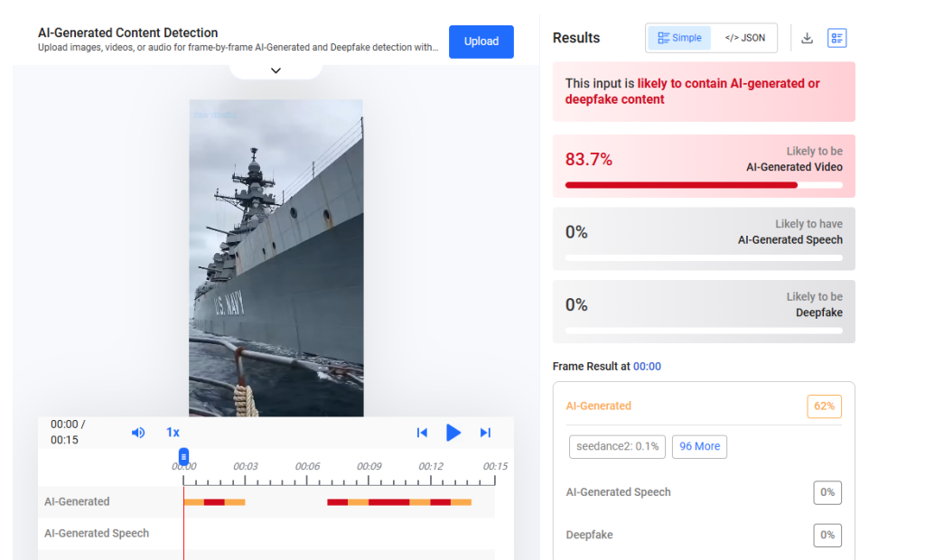Change the 1x playback speed

pos(173,433)
